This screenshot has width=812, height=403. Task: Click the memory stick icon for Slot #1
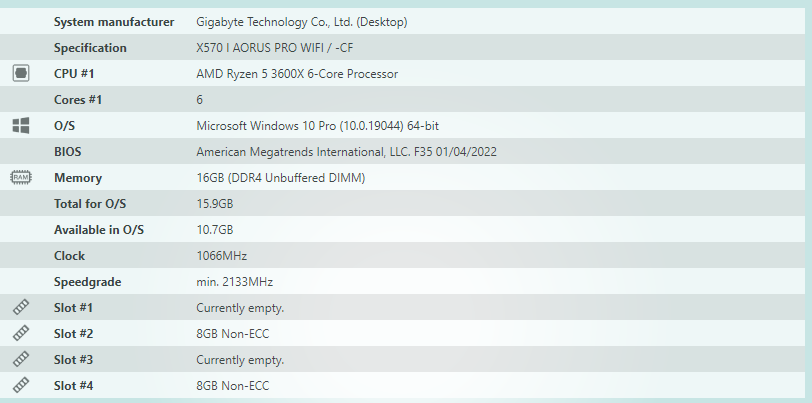(x=21, y=307)
